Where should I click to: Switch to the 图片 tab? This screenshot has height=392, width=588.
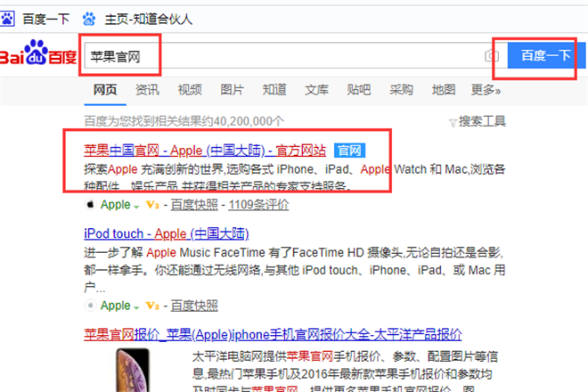pos(233,90)
